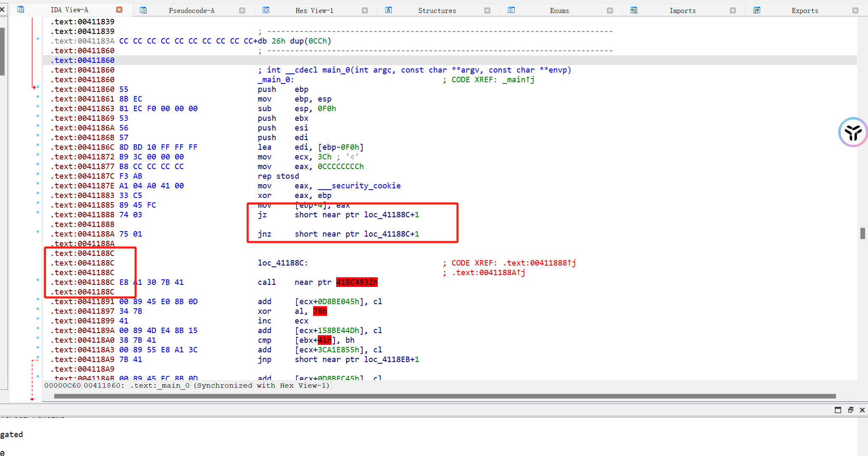Screen dimensions: 868x456
Task: Click the Hex View-1 tab icon
Action: [x=266, y=10]
